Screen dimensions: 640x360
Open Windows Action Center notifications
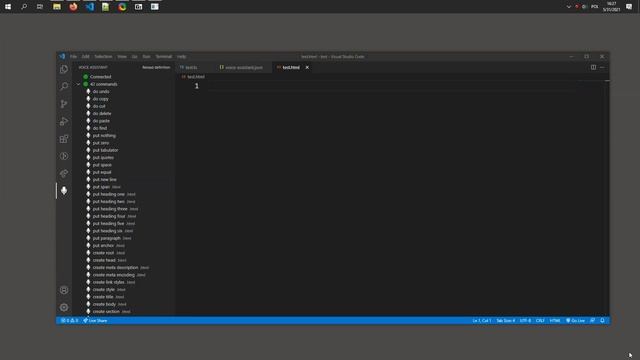(x=629, y=7)
